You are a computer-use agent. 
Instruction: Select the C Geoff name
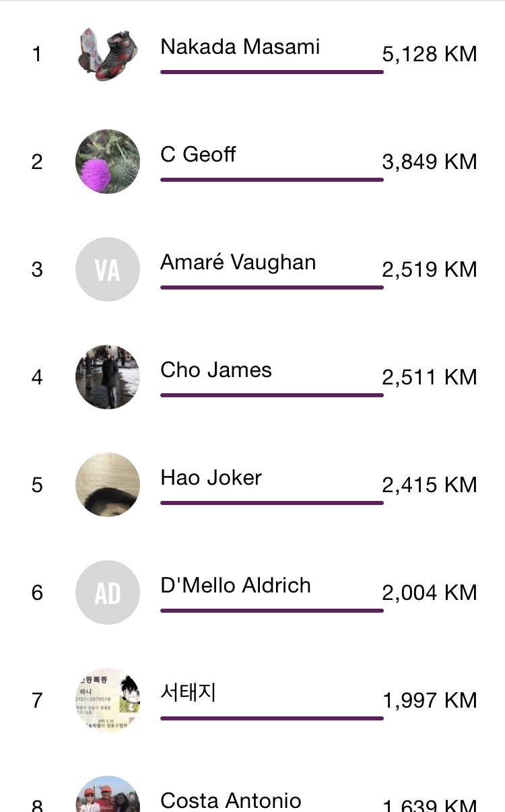coord(198,155)
